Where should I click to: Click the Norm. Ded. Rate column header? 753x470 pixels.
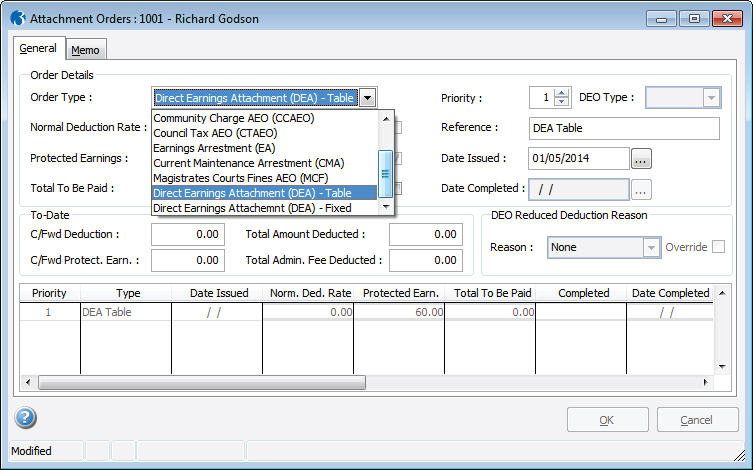pos(308,293)
